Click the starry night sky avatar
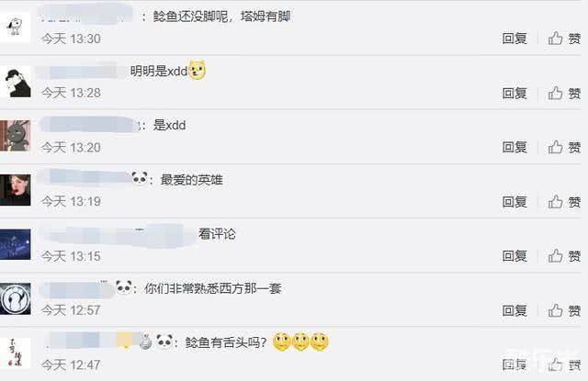588x381 pixels. coord(15,244)
